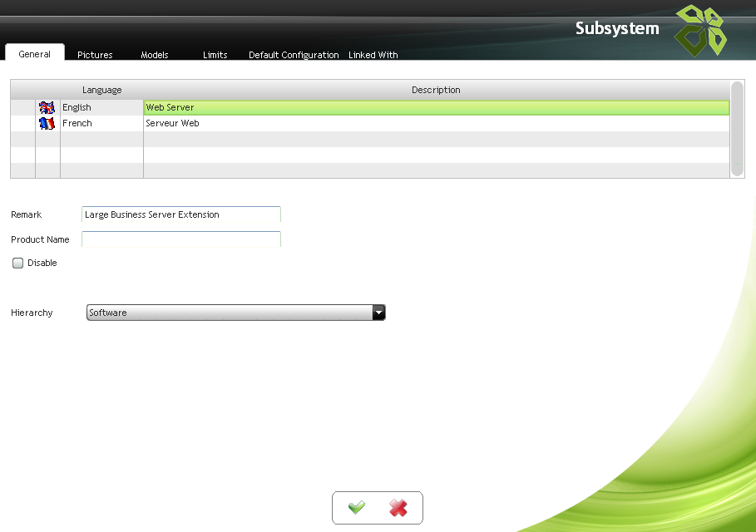Select the General tab
Image resolution: width=756 pixels, height=532 pixels.
(35, 54)
